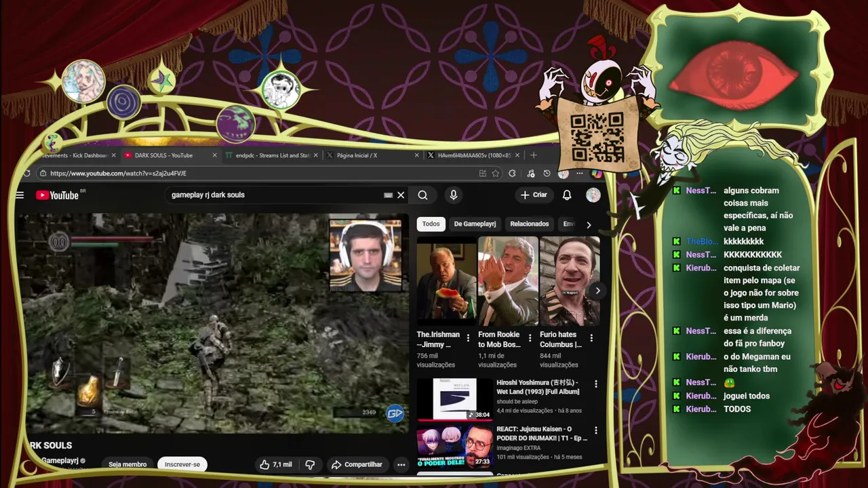Click the Inscrever-se subscribe button
Screen dimensions: 868x488
(x=182, y=464)
